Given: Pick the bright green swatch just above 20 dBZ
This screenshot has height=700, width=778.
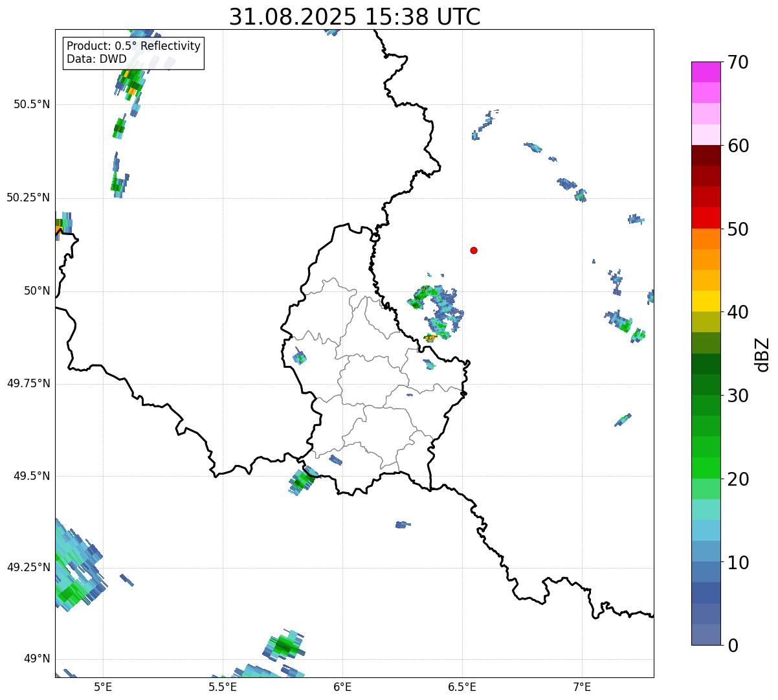Looking at the screenshot, I should (x=706, y=468).
